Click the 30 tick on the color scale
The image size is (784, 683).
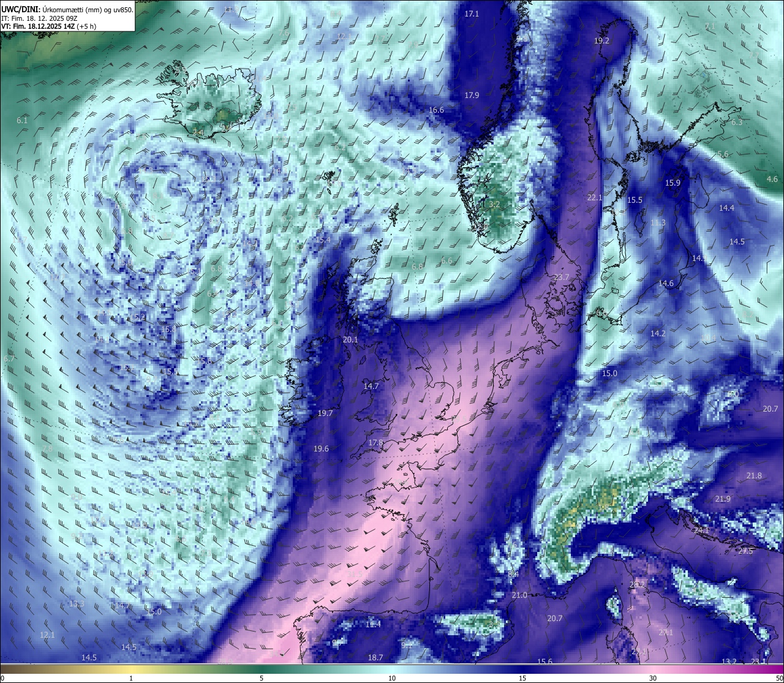653,678
